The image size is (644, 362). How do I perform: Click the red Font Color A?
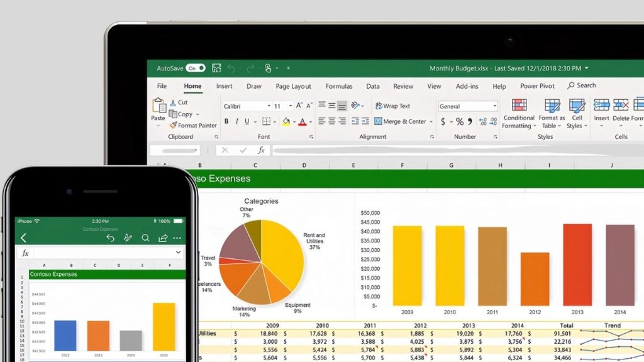(x=303, y=121)
